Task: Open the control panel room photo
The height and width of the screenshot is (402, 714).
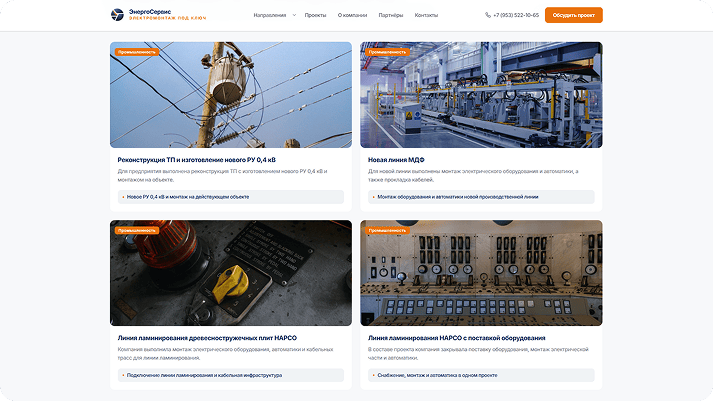Action: tap(481, 273)
